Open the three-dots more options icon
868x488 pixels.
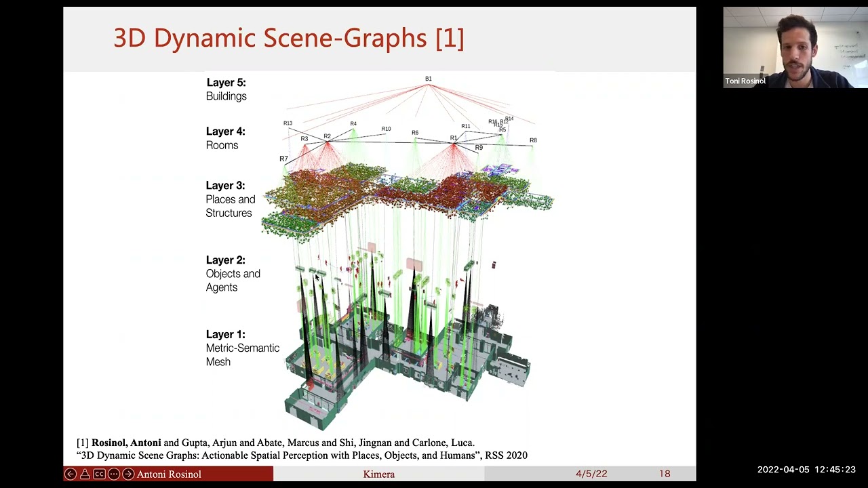tap(113, 474)
